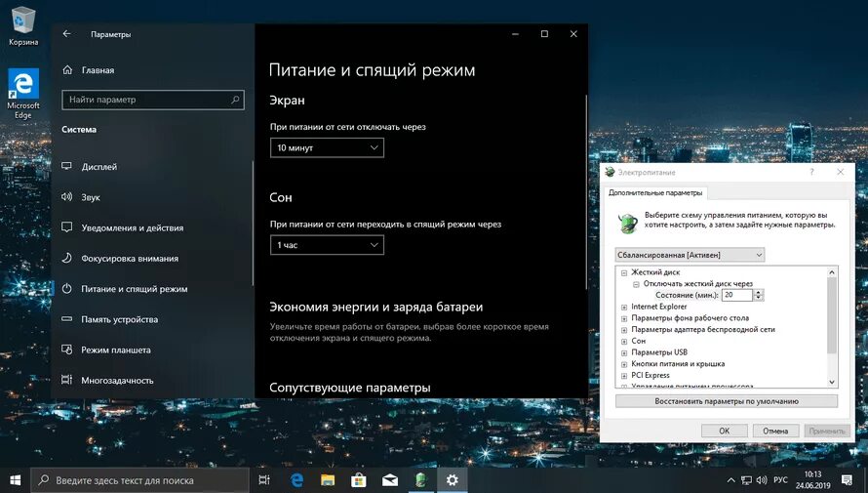
Task: Increase the Состояние minutes with up arrow
Action: 759,292
